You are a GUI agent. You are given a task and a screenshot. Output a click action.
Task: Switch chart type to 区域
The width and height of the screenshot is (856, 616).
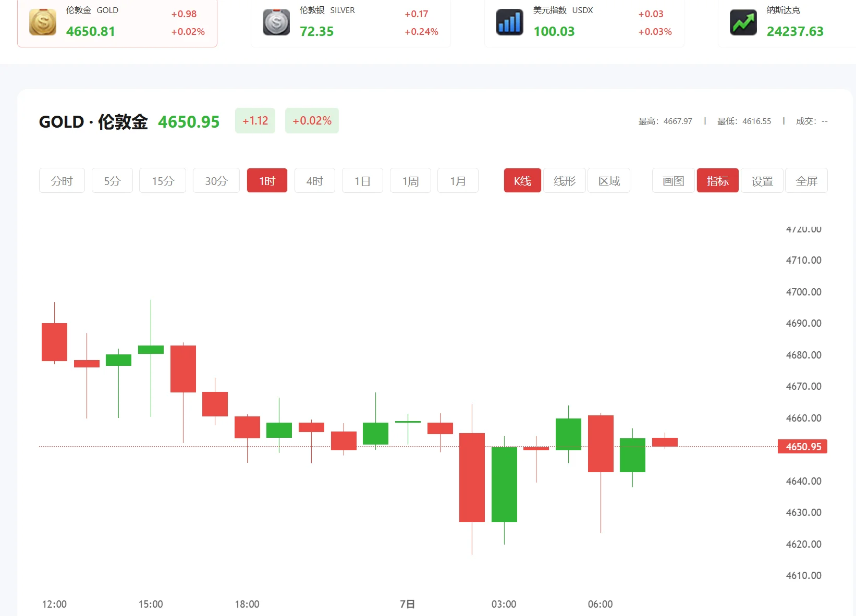pos(609,181)
